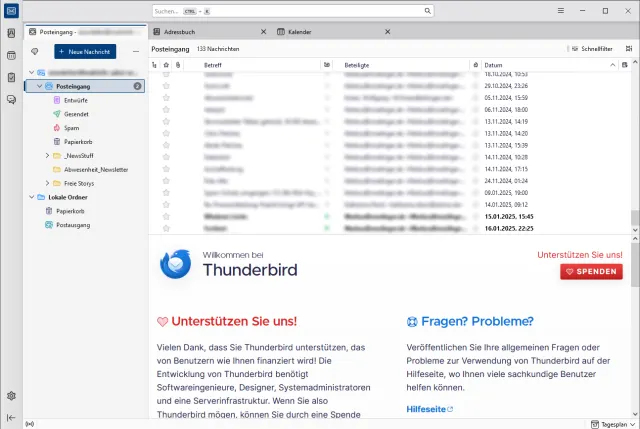
Task: Open the message dated 14.01.2025, 09:12
Action: click(390, 204)
